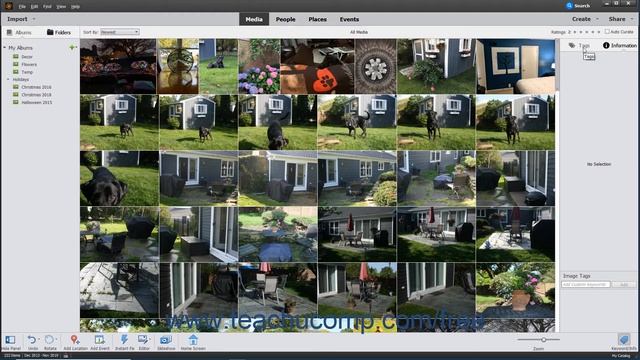Switch to the Events tab
Image resolution: width=640 pixels, height=360 pixels.
[x=349, y=19]
